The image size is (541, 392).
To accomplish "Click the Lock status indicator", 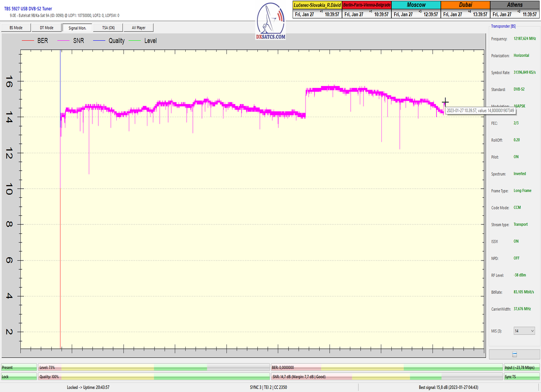I will [18, 376].
